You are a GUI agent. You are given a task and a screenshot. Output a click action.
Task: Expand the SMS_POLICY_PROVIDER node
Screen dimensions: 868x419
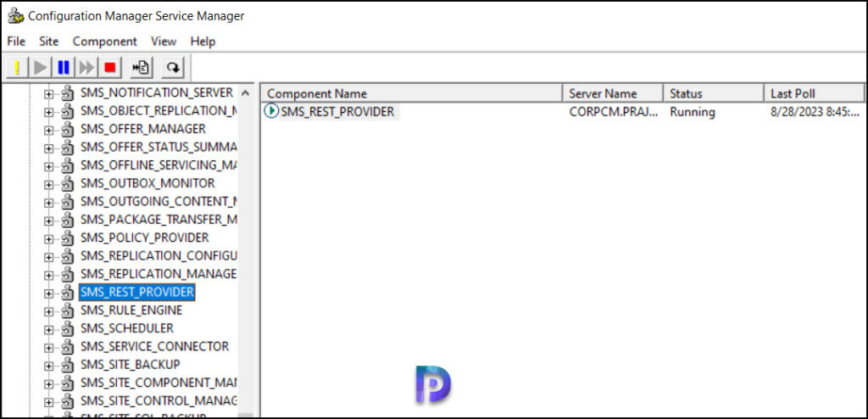(x=48, y=239)
